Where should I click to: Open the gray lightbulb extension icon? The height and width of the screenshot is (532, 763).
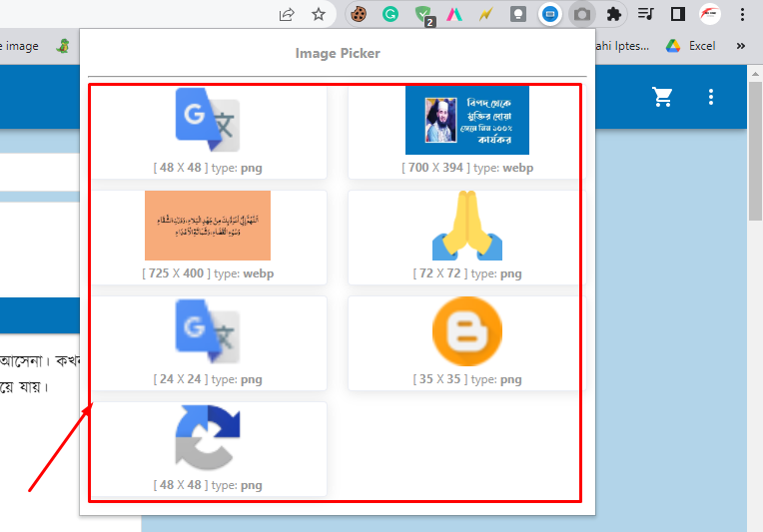pos(517,14)
